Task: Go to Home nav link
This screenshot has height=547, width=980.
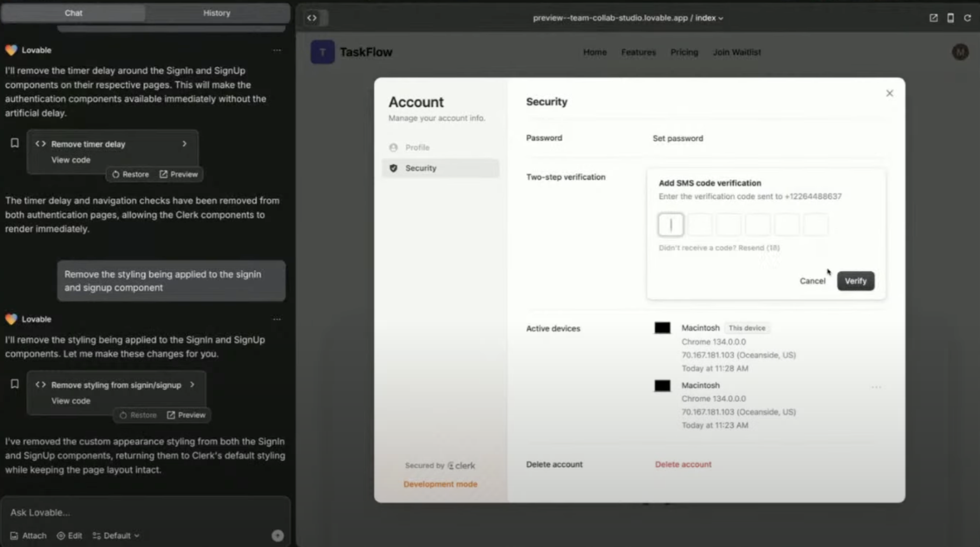Action: click(x=594, y=52)
